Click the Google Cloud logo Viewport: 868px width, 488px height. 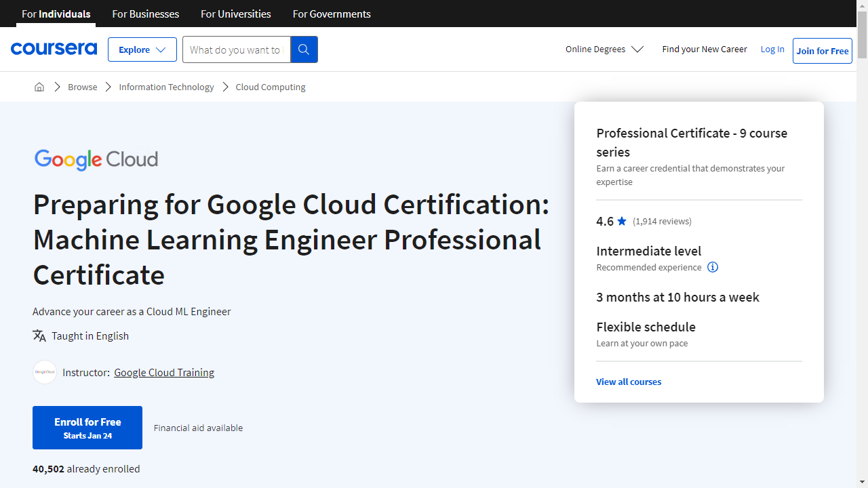click(x=96, y=160)
